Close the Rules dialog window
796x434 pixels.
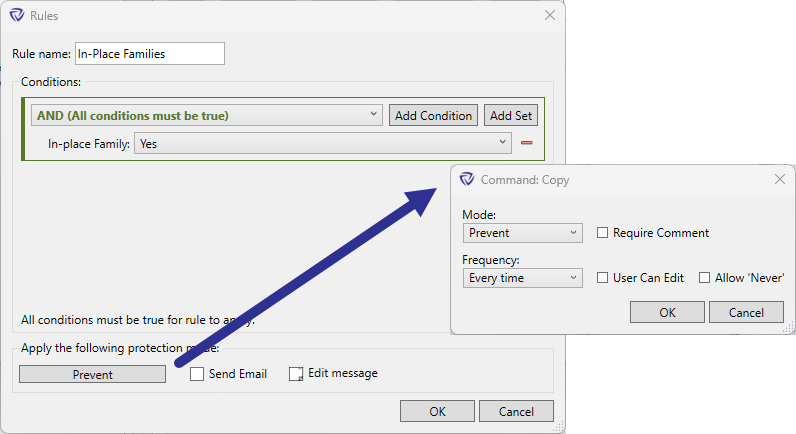click(x=550, y=15)
